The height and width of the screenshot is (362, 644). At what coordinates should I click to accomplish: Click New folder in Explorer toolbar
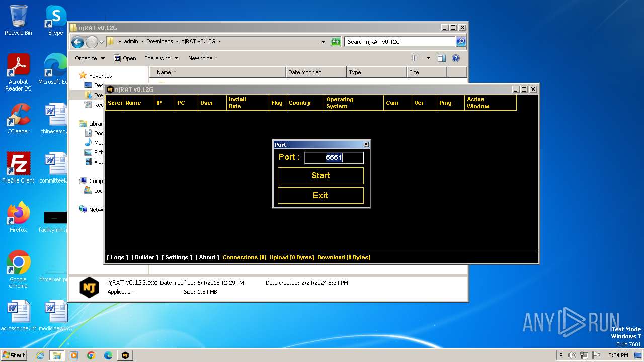(201, 58)
